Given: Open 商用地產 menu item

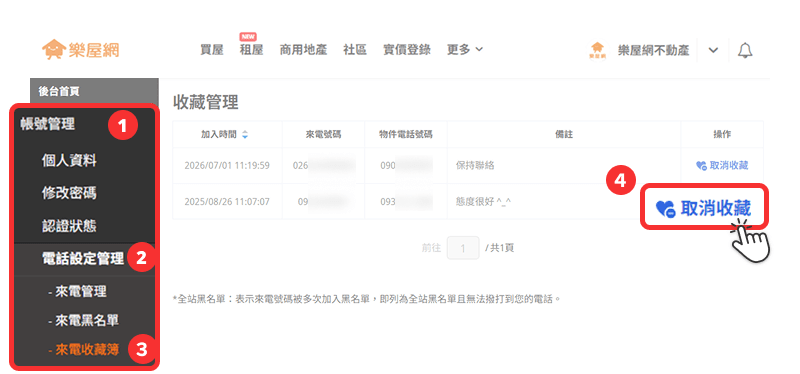Looking at the screenshot, I should (304, 49).
